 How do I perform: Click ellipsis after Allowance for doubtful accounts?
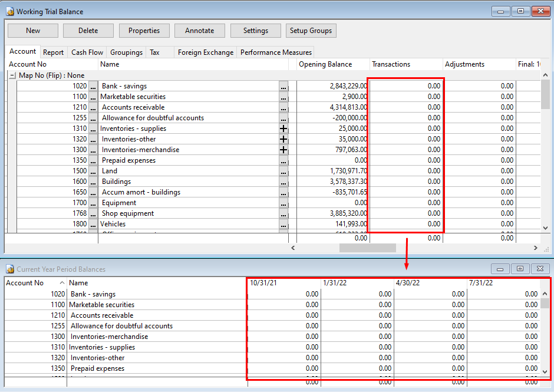pyautogui.click(x=283, y=118)
